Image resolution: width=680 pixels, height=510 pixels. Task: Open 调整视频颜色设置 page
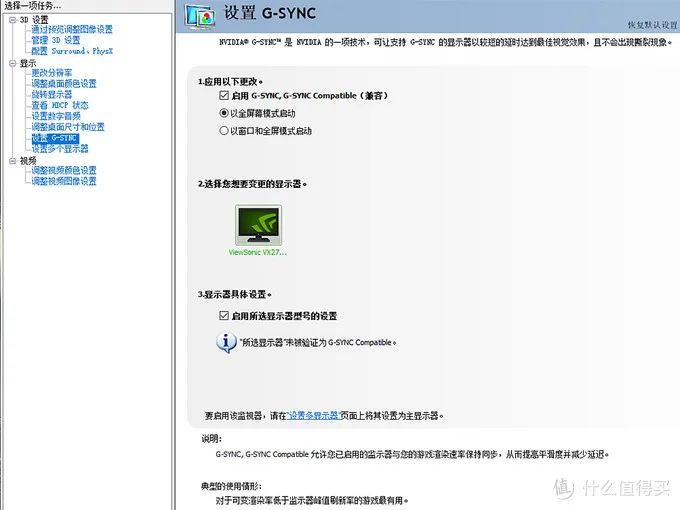64,170
